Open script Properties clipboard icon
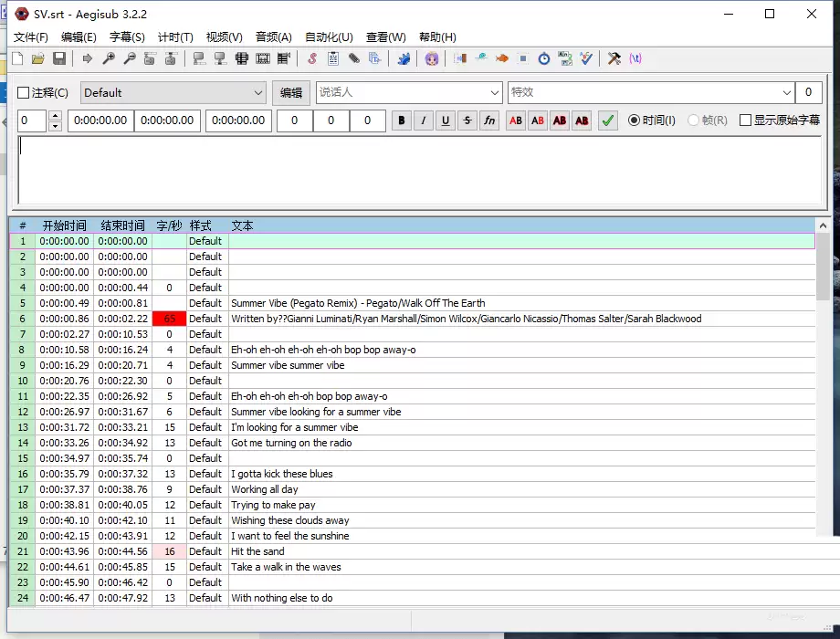The width and height of the screenshot is (840, 639). click(333, 58)
